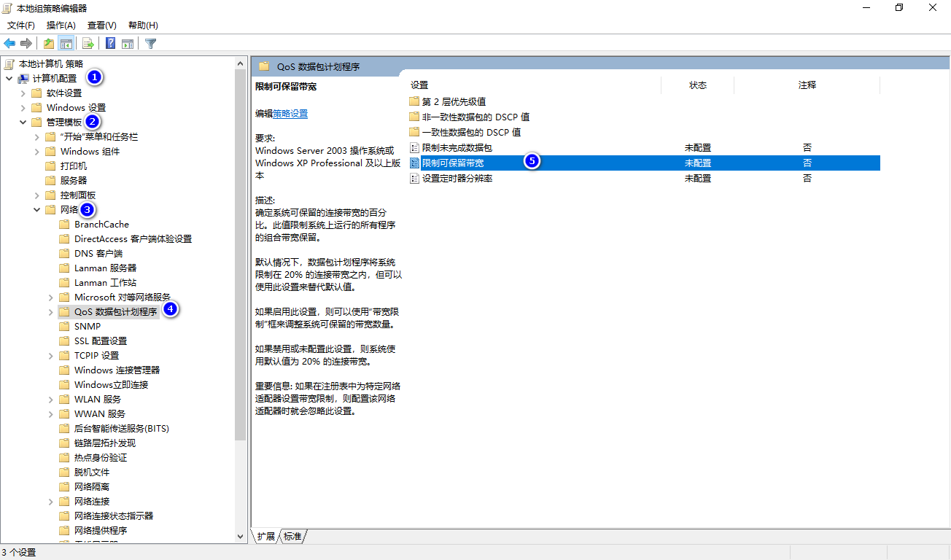951x560 pixels.
Task: Click the 限制可保留带宽 selected setting icon
Action: [415, 163]
